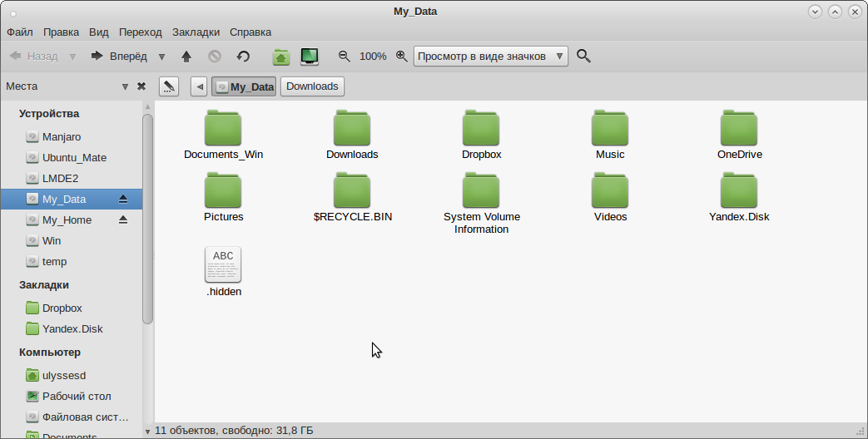Open the Закладки menu
This screenshot has height=439, width=868.
pyautogui.click(x=196, y=32)
